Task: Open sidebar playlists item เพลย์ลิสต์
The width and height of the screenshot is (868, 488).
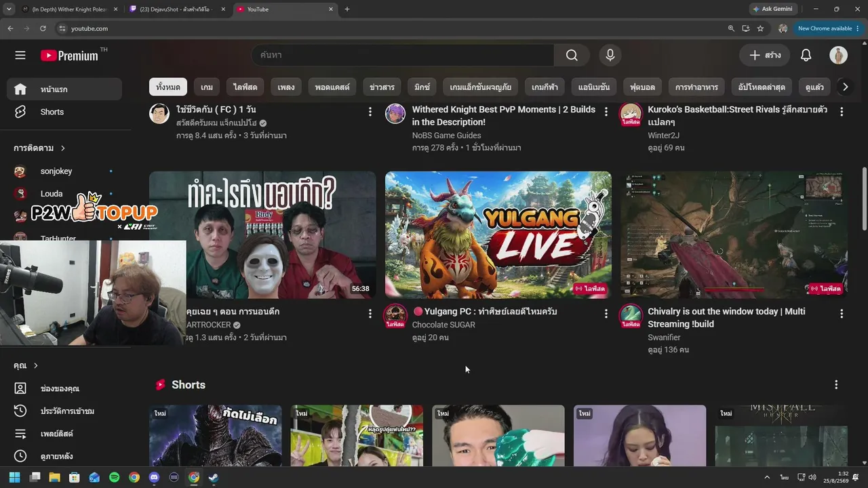Action: pyautogui.click(x=64, y=433)
